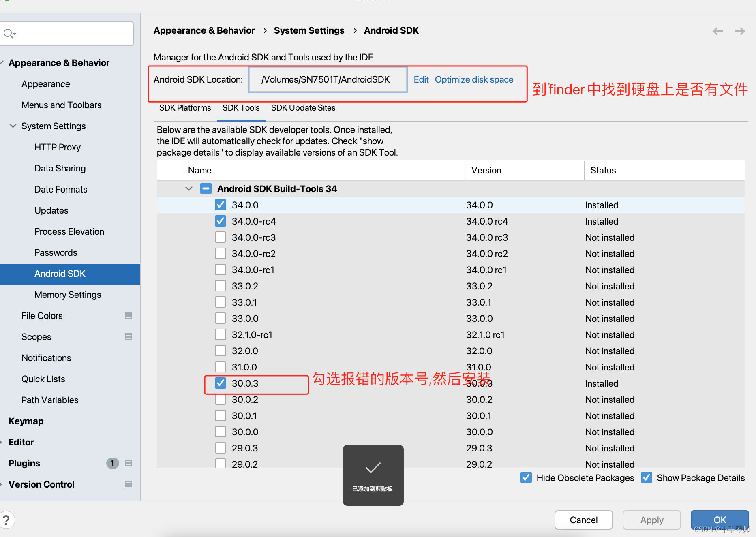Screen dimensions: 756x537
Task: Open the Appearance settings page
Action: point(46,84)
